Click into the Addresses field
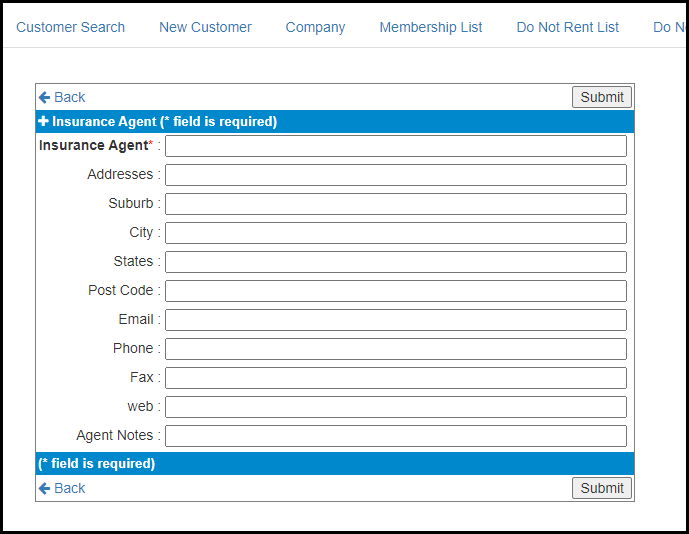Viewport: 689px width, 534px height. click(396, 175)
